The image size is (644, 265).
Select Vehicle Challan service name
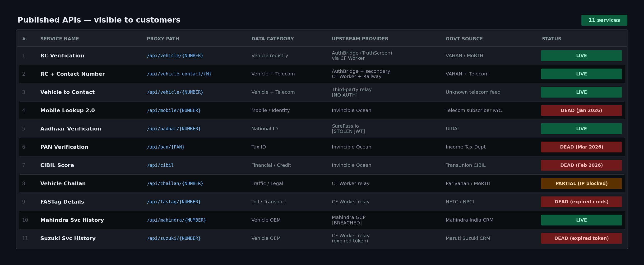(63, 183)
